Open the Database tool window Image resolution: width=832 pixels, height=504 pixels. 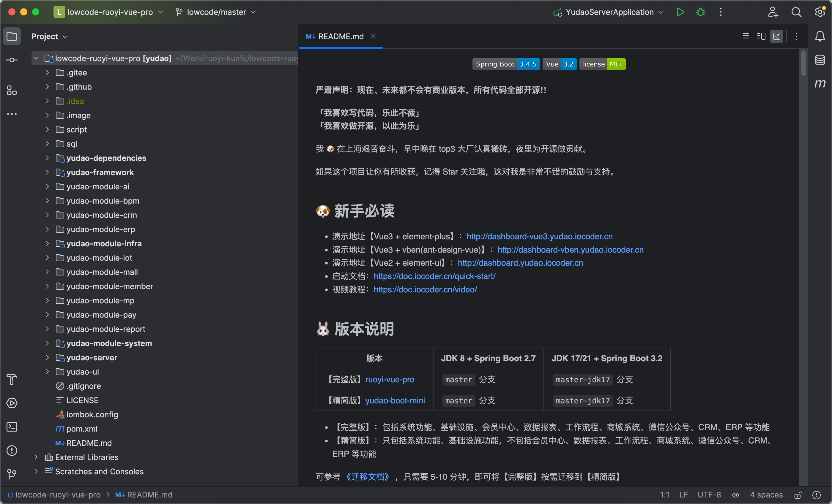point(820,60)
